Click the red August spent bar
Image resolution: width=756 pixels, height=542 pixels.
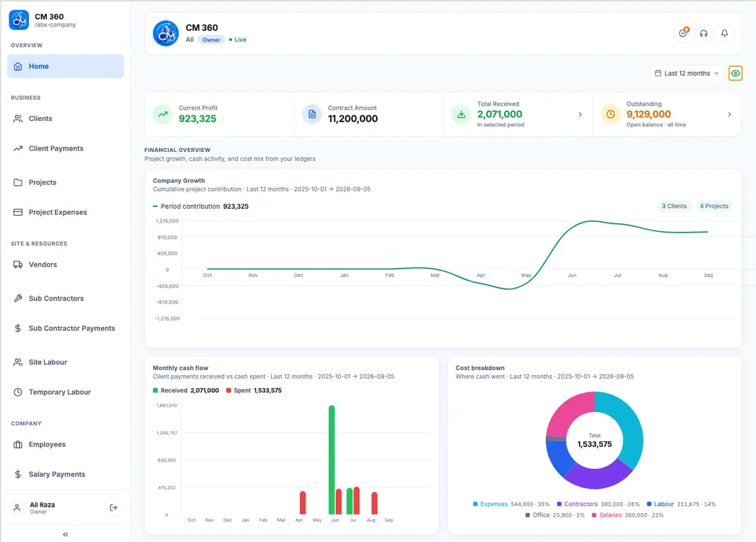(374, 504)
